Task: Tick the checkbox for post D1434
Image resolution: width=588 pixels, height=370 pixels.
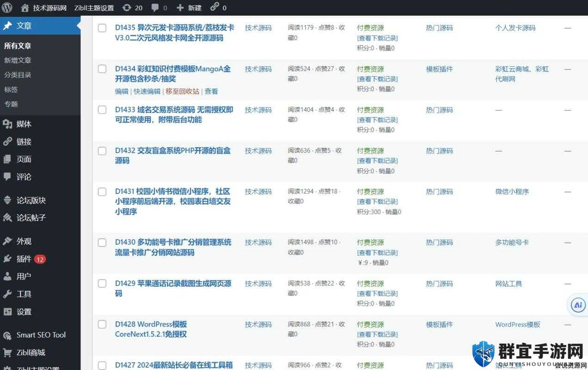Action: (102, 69)
